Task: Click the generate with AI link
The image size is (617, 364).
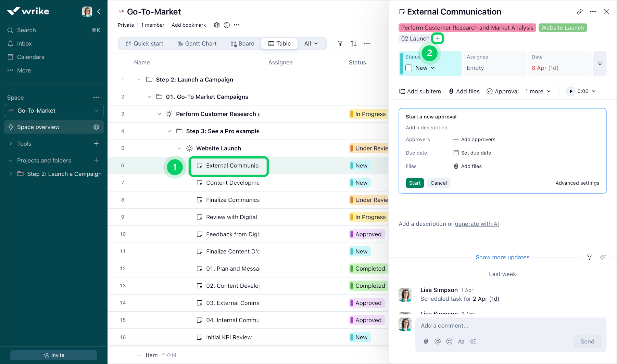Action: pos(477,224)
